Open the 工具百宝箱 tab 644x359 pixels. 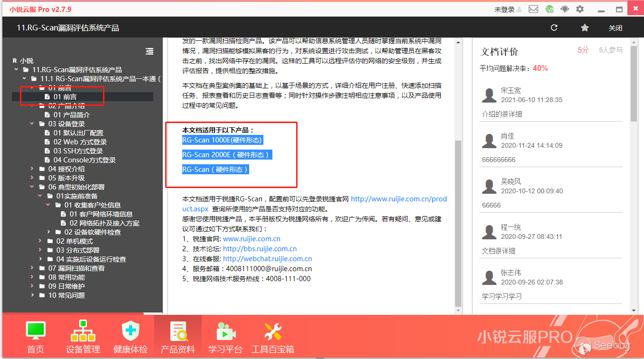273,337
